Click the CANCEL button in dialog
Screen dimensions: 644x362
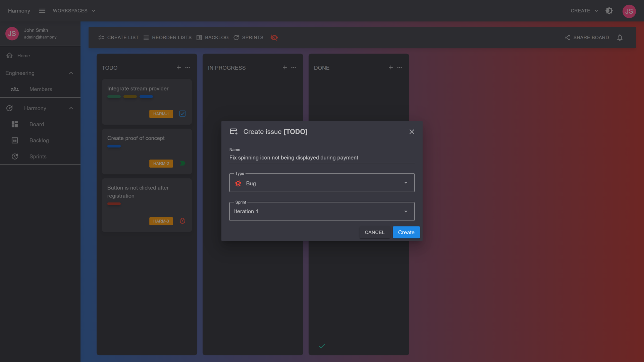tap(374, 232)
